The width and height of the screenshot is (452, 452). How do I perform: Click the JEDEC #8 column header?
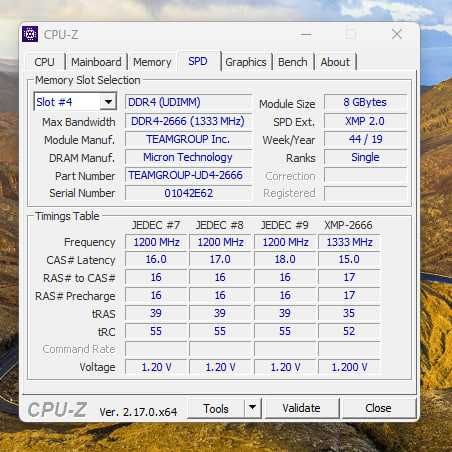[x=220, y=225]
